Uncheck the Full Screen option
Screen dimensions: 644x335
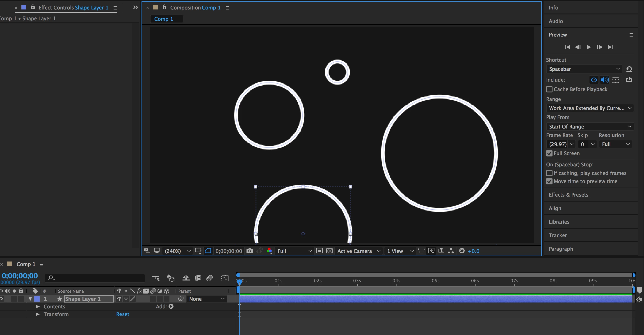[x=549, y=153]
